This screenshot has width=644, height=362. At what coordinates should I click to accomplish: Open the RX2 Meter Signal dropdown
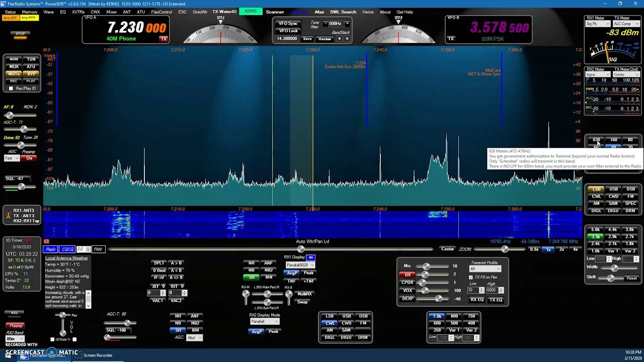click(x=598, y=74)
